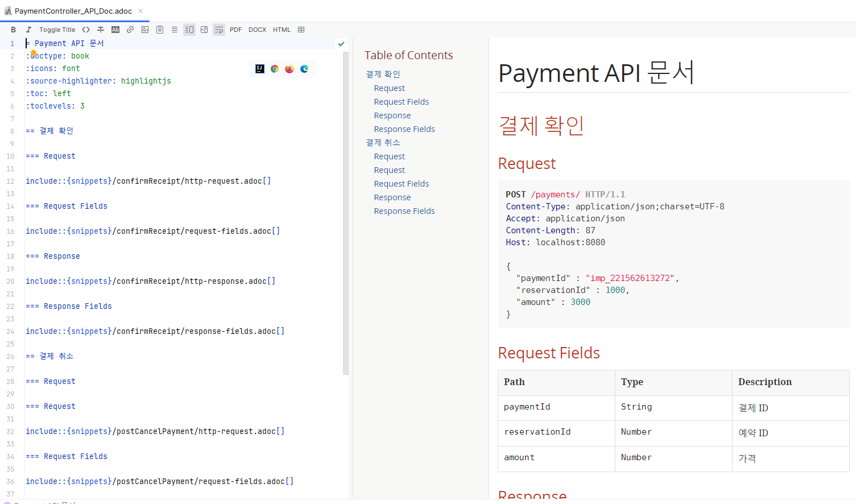
Task: Open first 'Request Fields' TOC link
Action: [x=402, y=102]
